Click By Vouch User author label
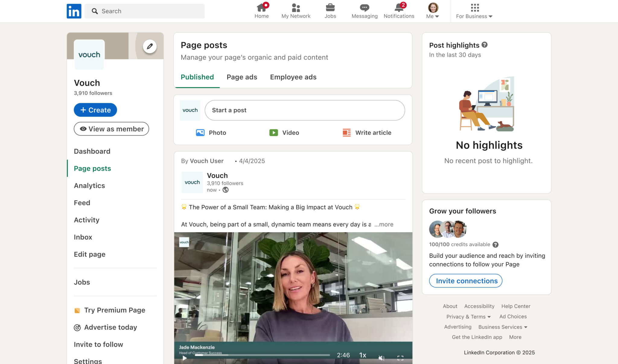The width and height of the screenshot is (618, 364). coord(202,161)
